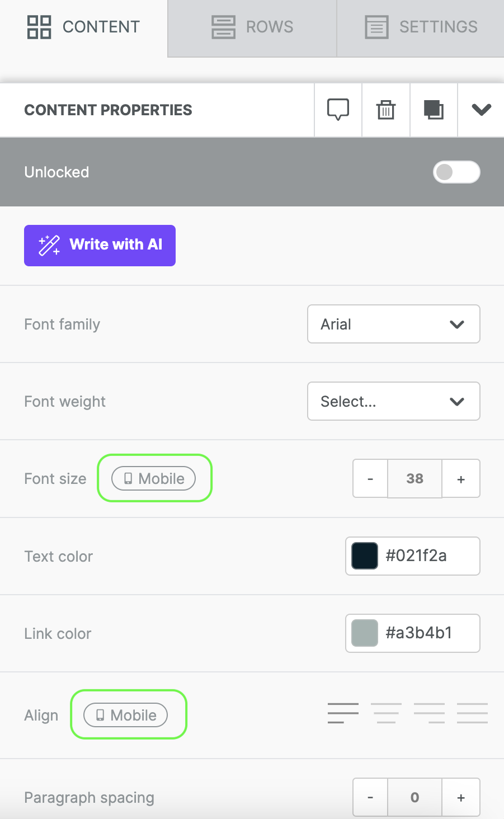The image size is (504, 819).
Task: Select left text alignment icon
Action: [343, 713]
